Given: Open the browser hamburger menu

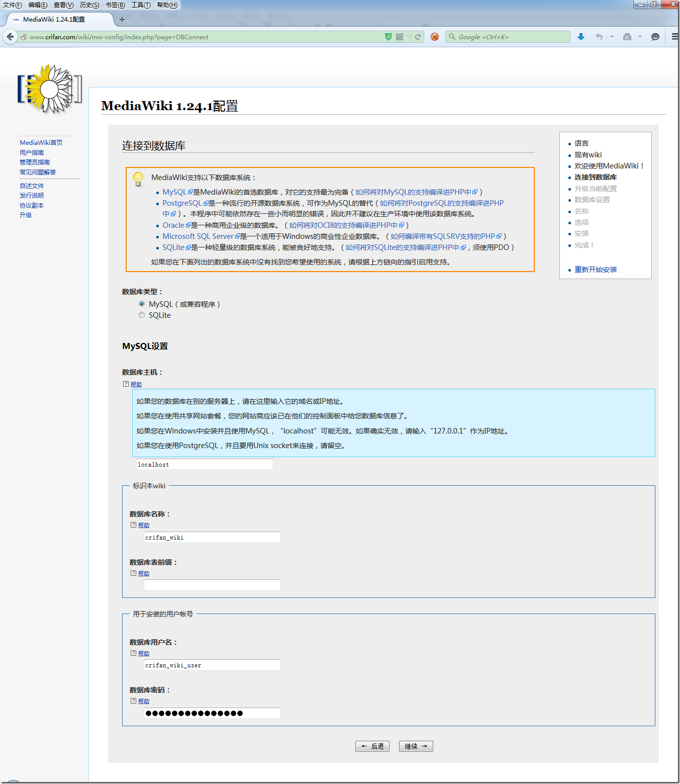Looking at the screenshot, I should click(x=674, y=37).
